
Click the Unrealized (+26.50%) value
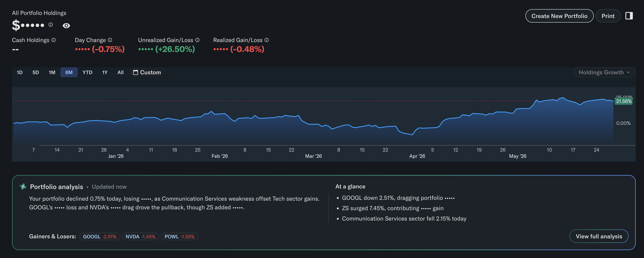167,49
